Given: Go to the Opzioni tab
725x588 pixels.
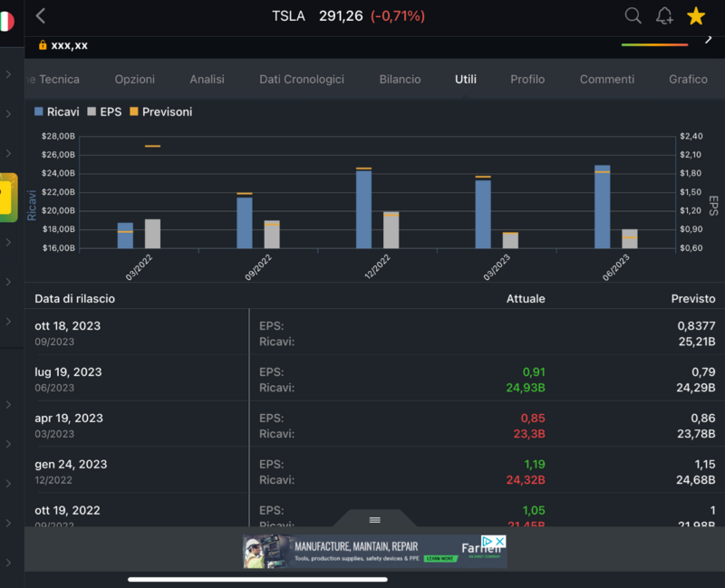Looking at the screenshot, I should [x=134, y=80].
